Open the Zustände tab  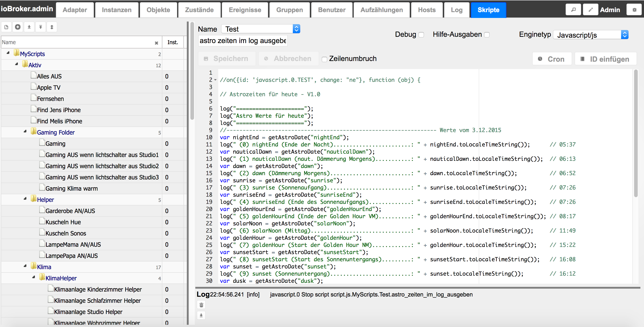[199, 10]
